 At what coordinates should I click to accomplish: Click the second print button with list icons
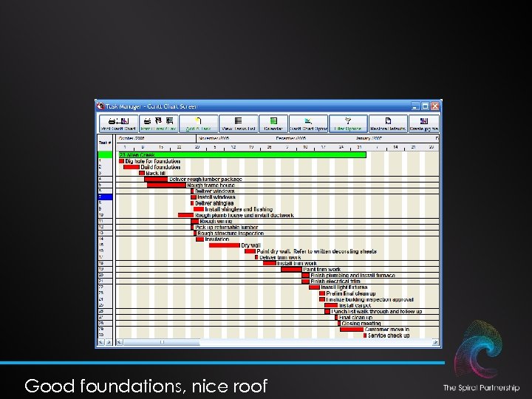(x=158, y=123)
